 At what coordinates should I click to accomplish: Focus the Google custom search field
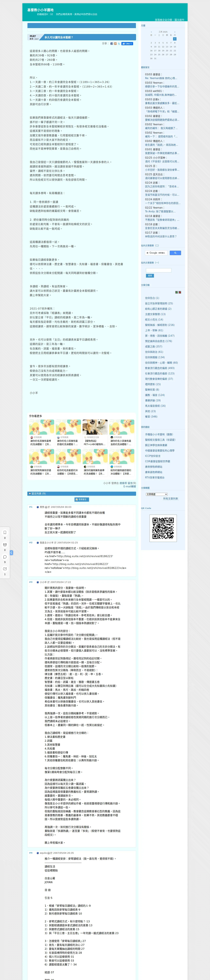tap(156, 253)
